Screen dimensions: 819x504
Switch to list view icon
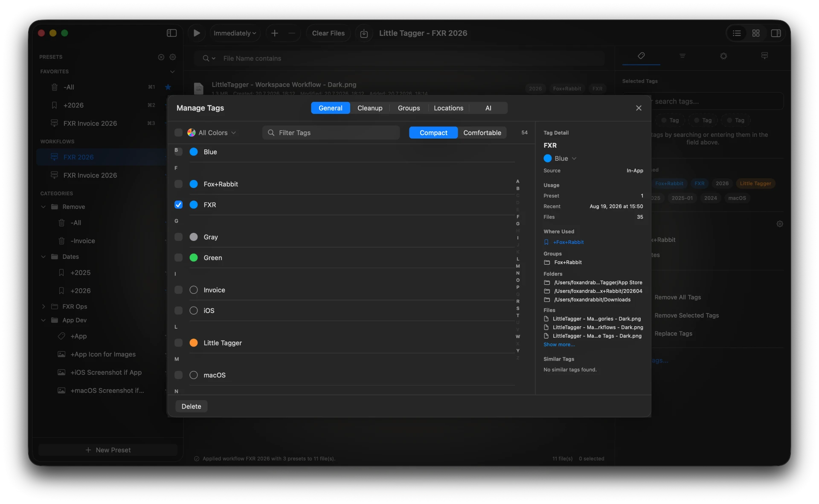(737, 33)
